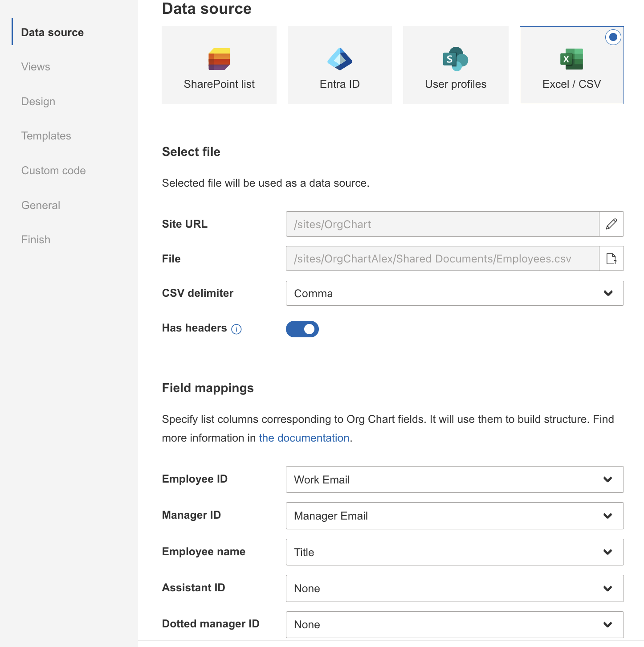Viewport: 644px width, 647px height.
Task: Select the SharePoint list data source icon
Action: [219, 65]
